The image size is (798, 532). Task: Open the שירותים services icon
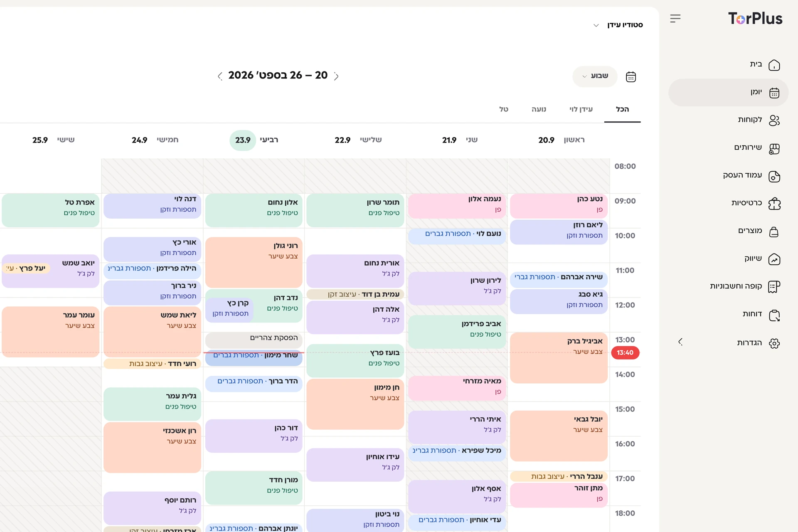(774, 148)
